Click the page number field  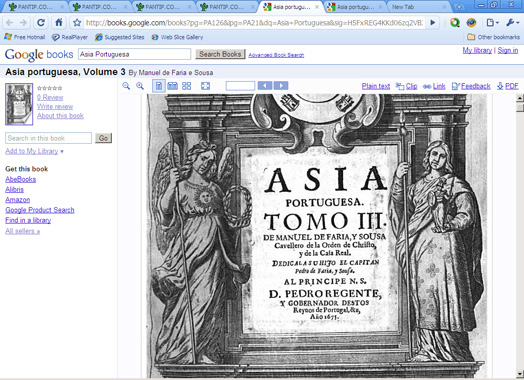click(240, 86)
